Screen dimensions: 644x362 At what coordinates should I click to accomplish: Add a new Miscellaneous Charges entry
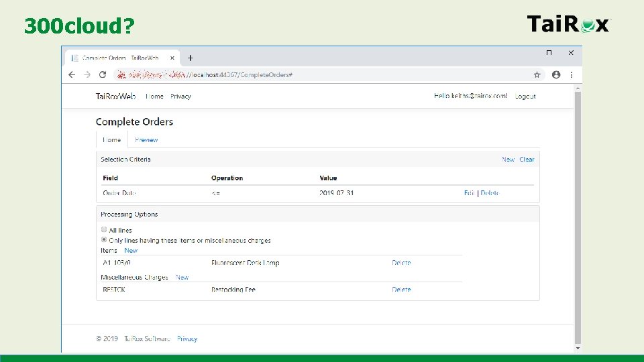pos(182,278)
